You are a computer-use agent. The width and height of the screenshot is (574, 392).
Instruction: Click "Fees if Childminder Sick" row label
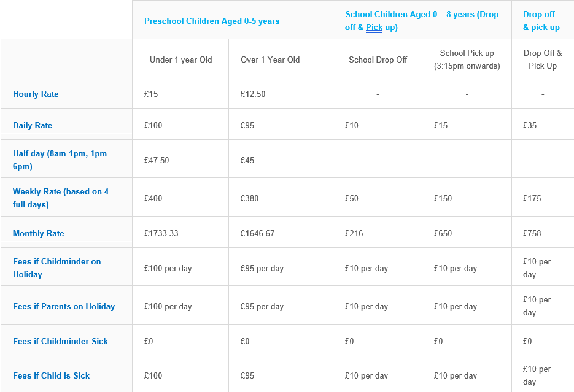point(60,342)
